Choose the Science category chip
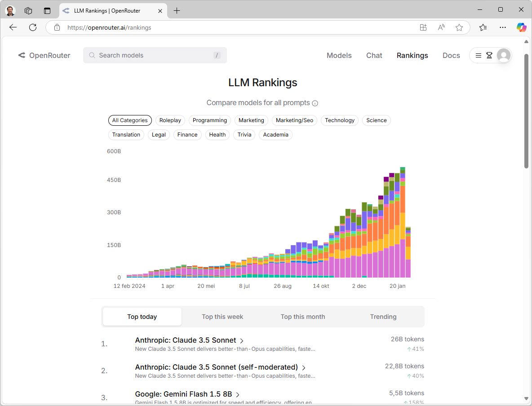This screenshot has width=532, height=406. click(376, 120)
